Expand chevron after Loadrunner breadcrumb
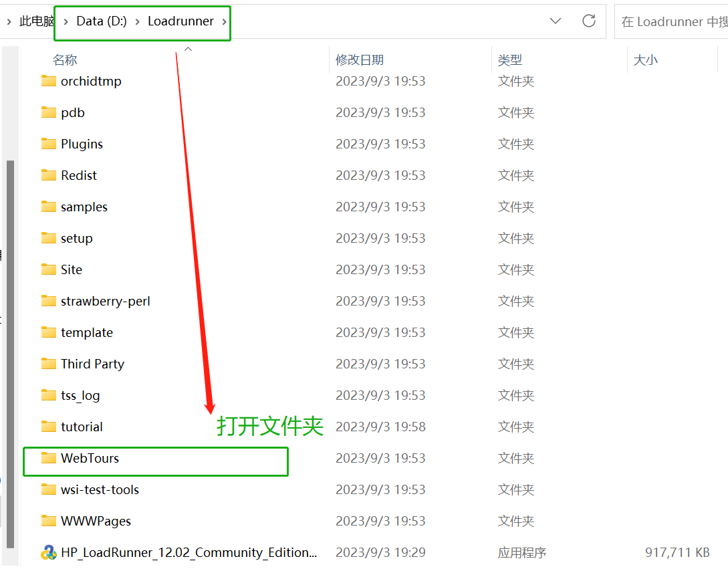Screen dimensions: 728x575 pos(224,21)
